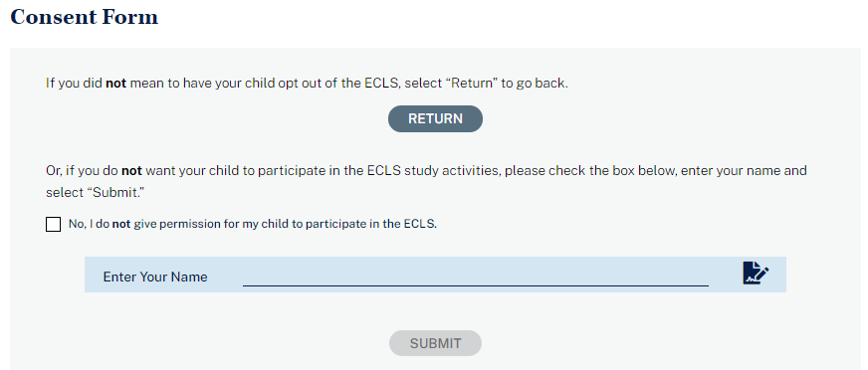The width and height of the screenshot is (868, 370).
Task: Click the signature pen icon beside name field
Action: 756,274
